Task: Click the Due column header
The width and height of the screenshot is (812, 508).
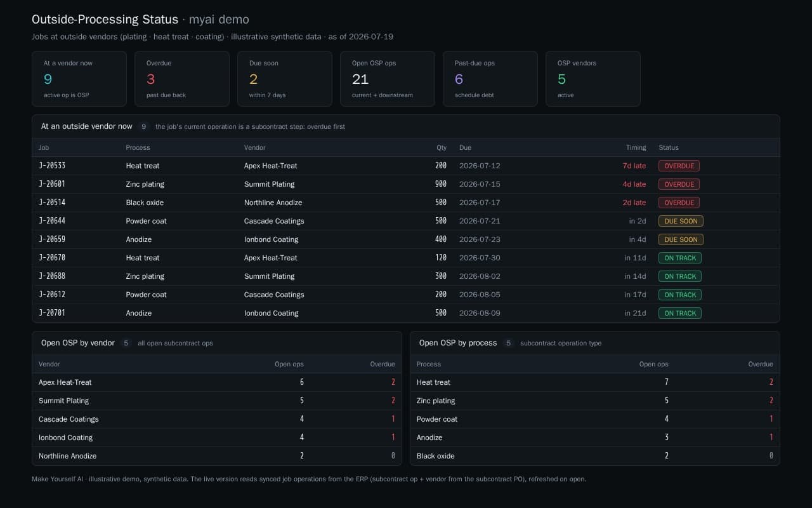Action: (465, 147)
